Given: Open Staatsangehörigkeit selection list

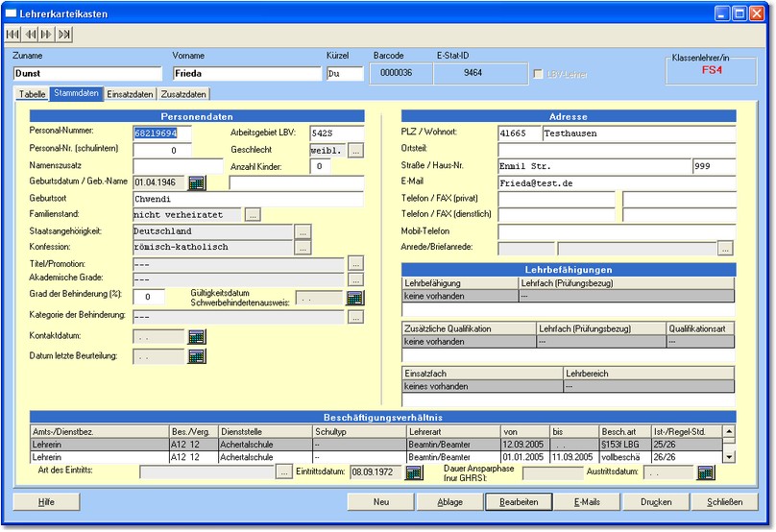Looking at the screenshot, I should coord(303,231).
